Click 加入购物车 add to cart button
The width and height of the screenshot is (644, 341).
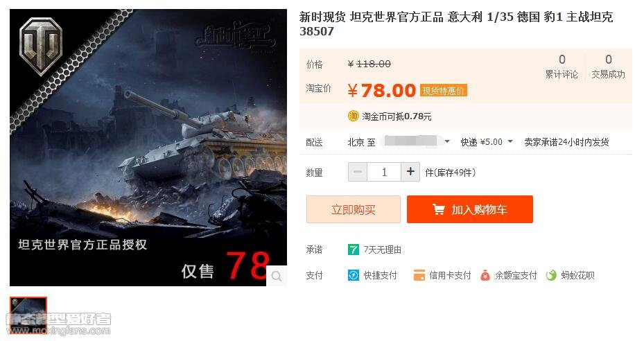coord(470,209)
